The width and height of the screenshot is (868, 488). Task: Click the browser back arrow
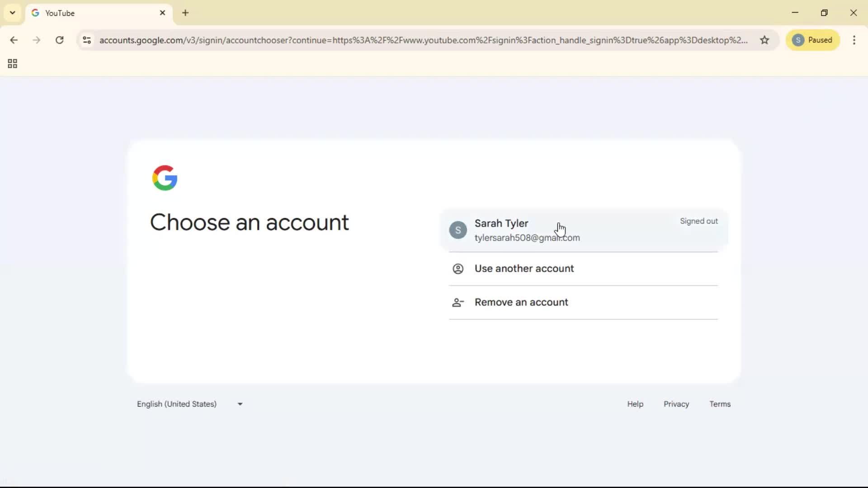pyautogui.click(x=14, y=40)
